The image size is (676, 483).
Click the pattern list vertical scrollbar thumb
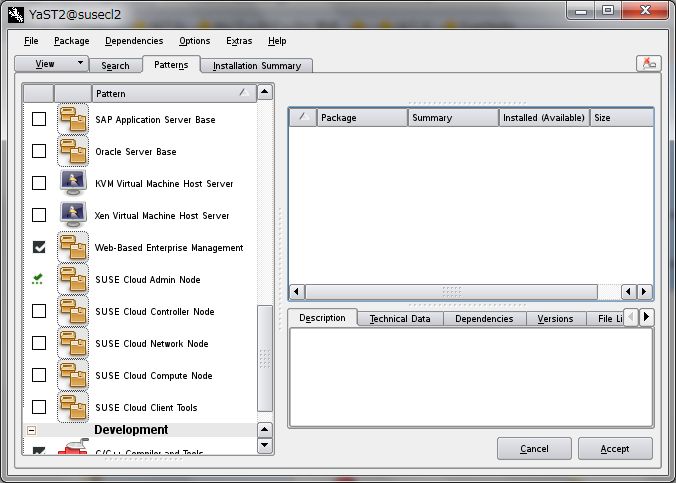click(x=265, y=358)
